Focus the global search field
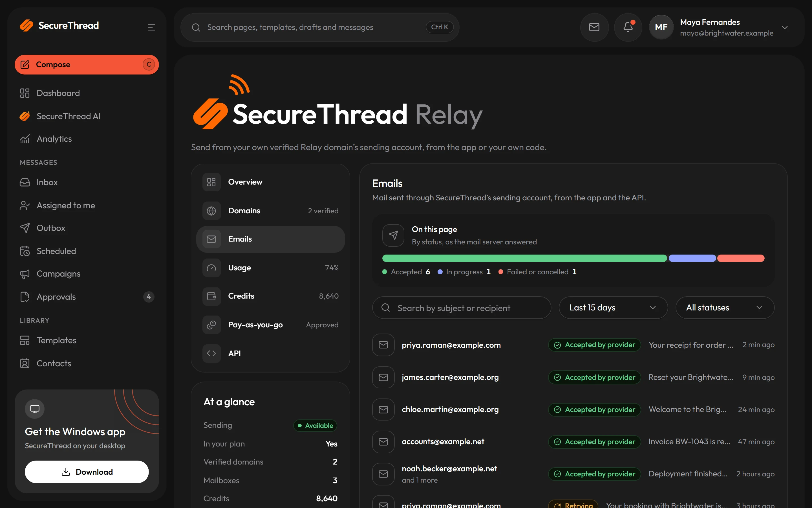Image resolution: width=812 pixels, height=508 pixels. [x=320, y=27]
